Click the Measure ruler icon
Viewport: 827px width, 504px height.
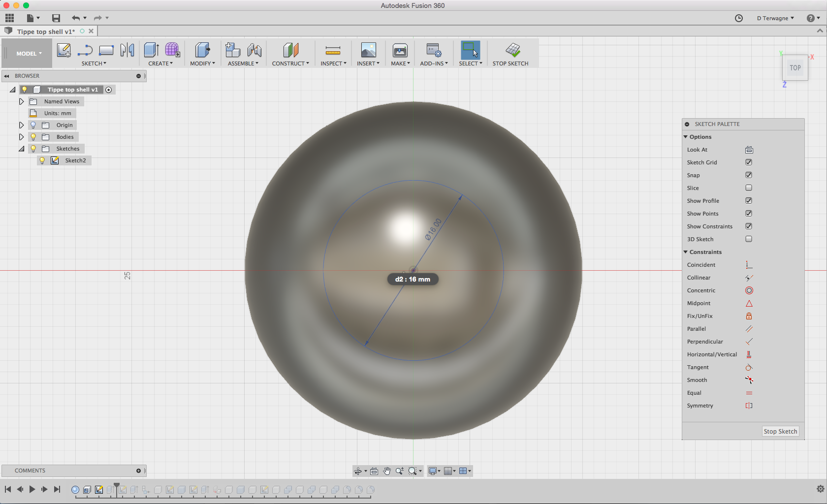333,50
